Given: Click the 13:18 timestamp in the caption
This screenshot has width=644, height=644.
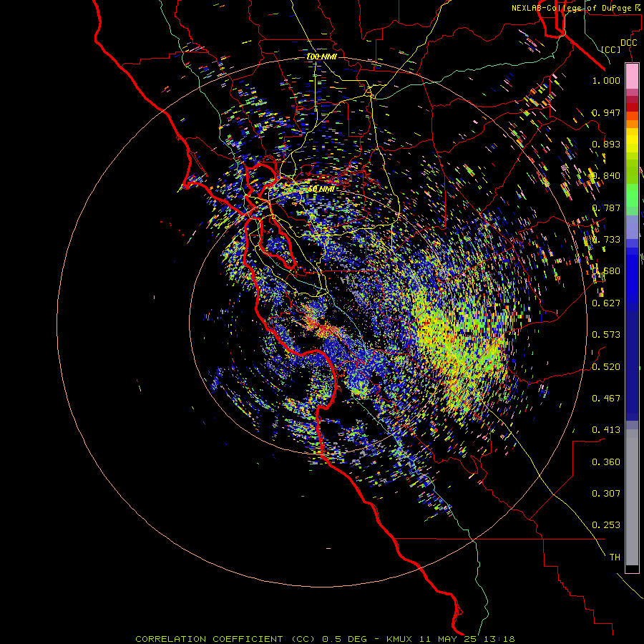Looking at the screenshot, I should point(499,639).
